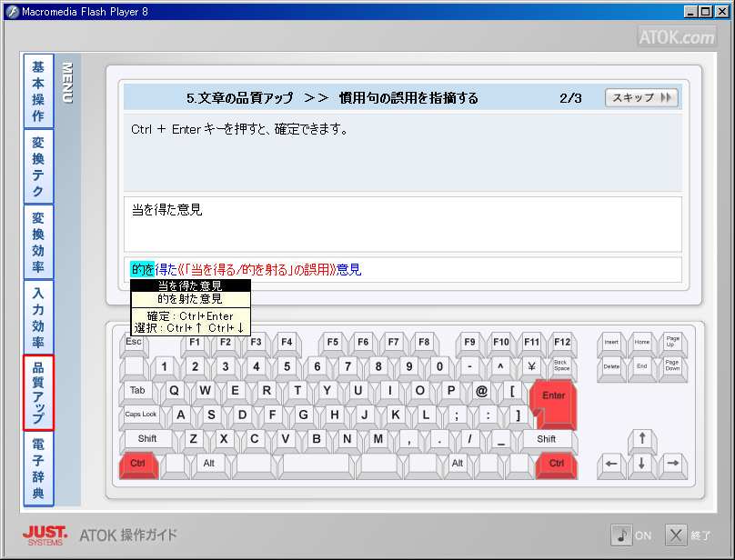This screenshot has width=735, height=560.
Task: Click the @ key
Action: coord(482,393)
